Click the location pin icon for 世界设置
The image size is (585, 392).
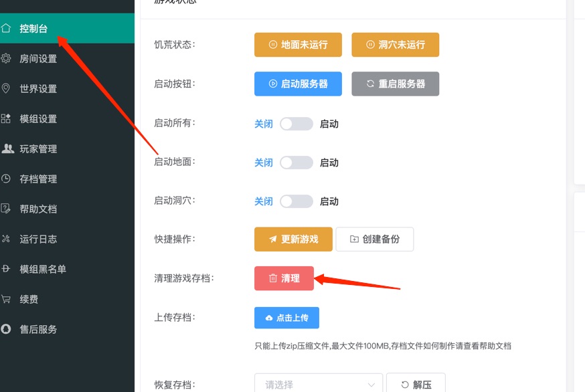(6, 88)
